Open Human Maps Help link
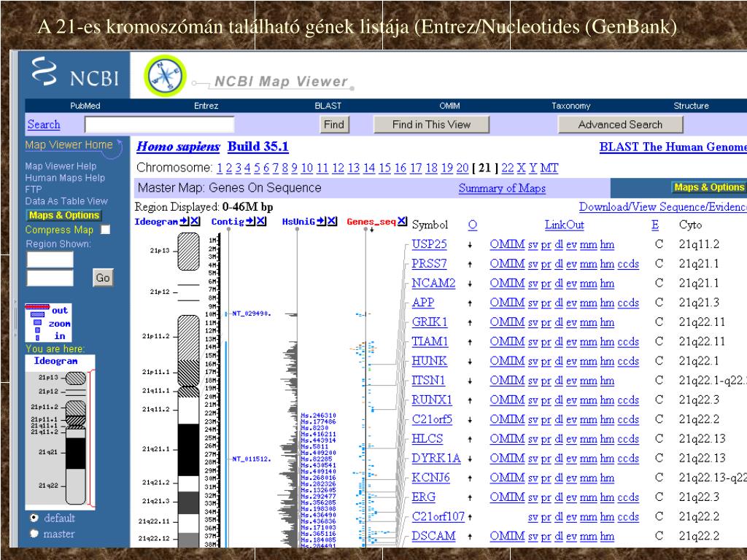Image resolution: width=747 pixels, height=560 pixels. 65,178
